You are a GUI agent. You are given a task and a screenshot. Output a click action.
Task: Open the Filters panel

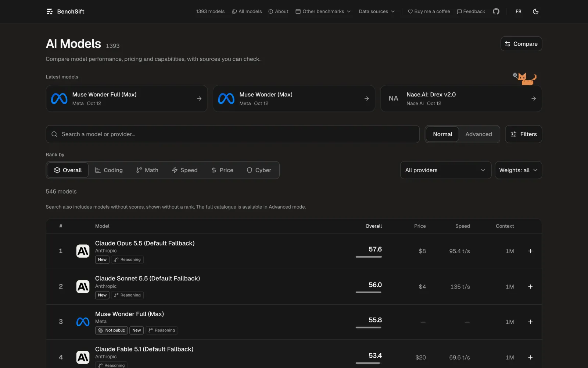[x=523, y=134]
